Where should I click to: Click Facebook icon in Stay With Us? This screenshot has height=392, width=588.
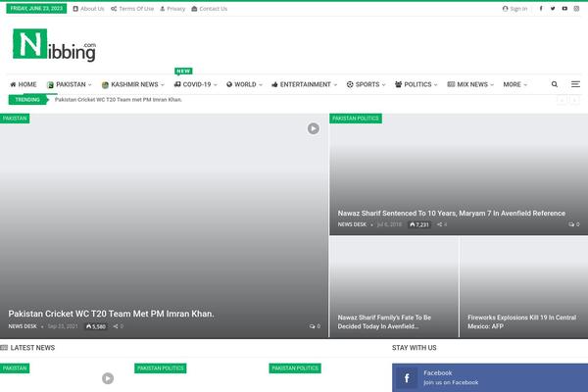pyautogui.click(x=407, y=377)
